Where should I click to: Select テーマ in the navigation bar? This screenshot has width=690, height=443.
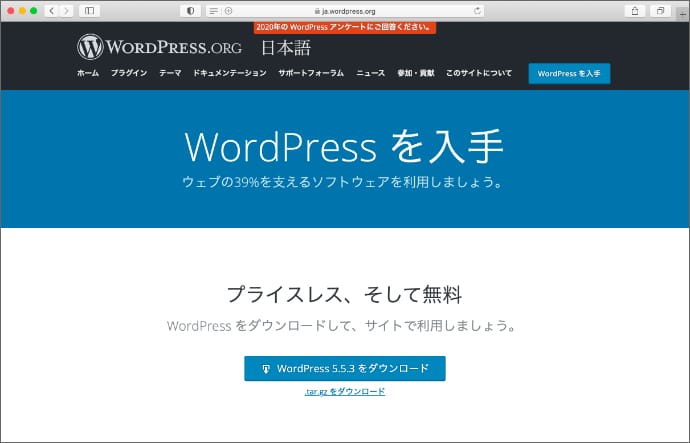coord(170,73)
